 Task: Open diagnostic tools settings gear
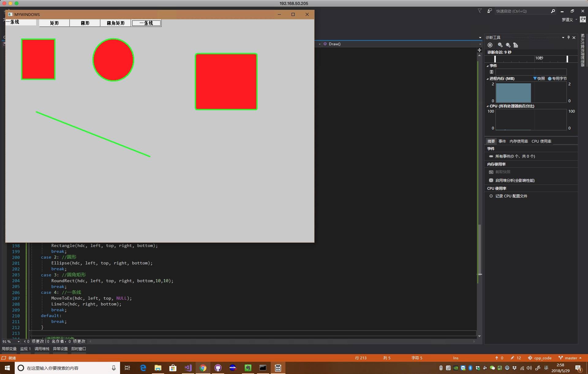pos(490,45)
